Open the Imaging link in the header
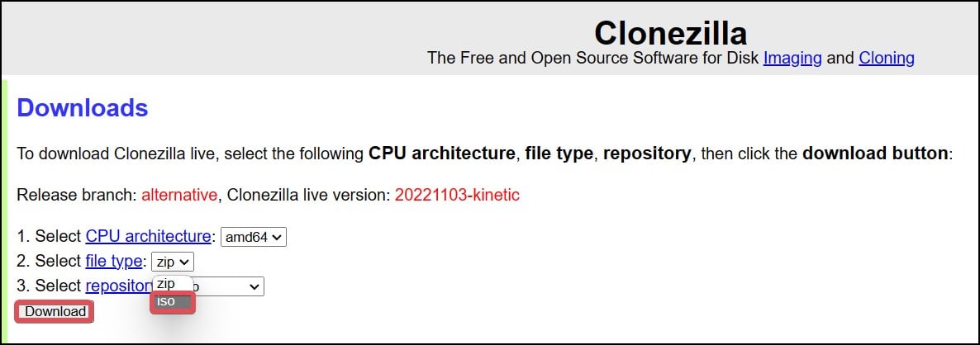 [792, 58]
